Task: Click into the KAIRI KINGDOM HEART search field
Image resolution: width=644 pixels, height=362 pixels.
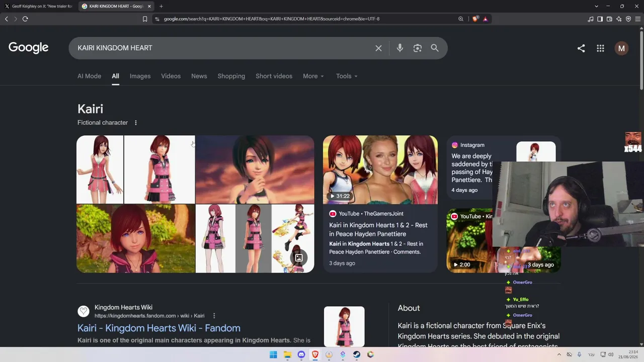Action: pyautogui.click(x=221, y=48)
